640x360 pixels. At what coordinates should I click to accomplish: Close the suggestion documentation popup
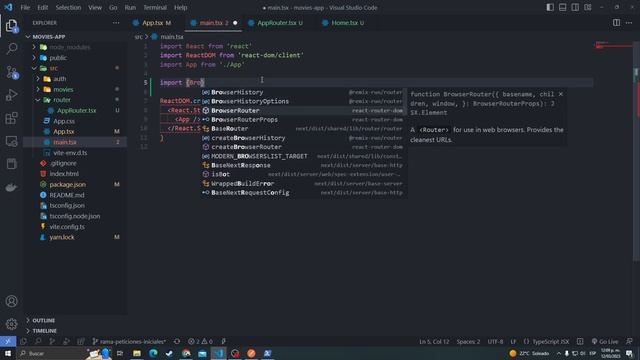[x=561, y=94]
